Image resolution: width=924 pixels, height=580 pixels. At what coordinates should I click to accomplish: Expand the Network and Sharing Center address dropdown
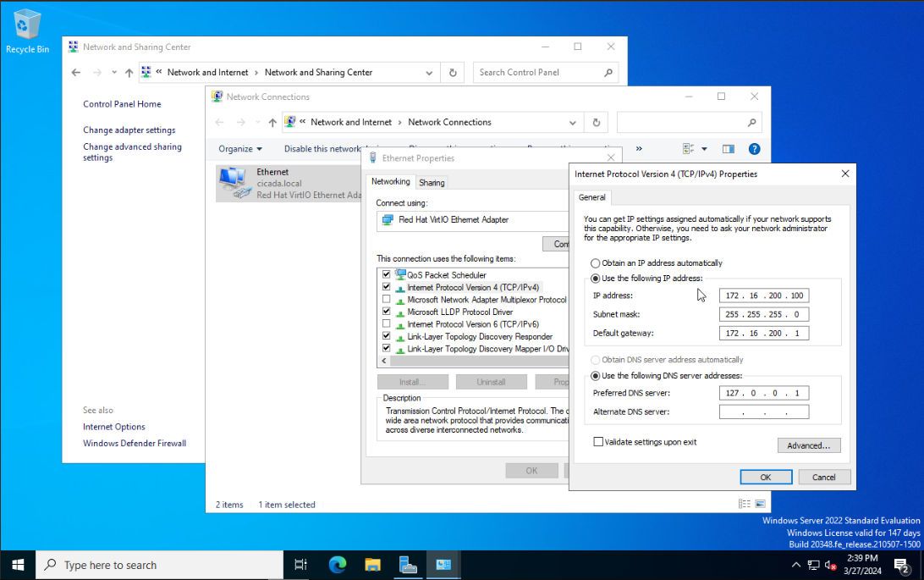[429, 73]
